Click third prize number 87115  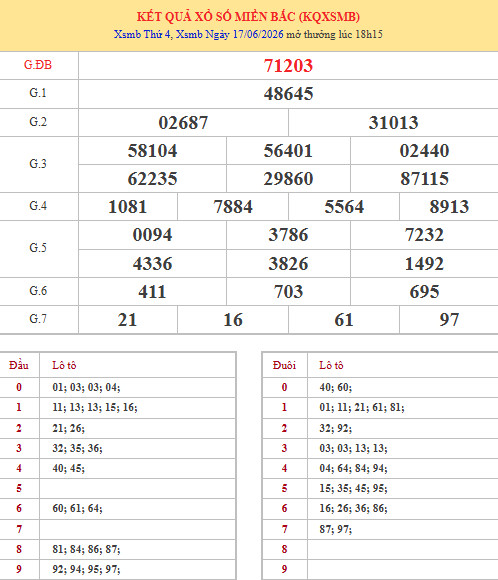(424, 179)
